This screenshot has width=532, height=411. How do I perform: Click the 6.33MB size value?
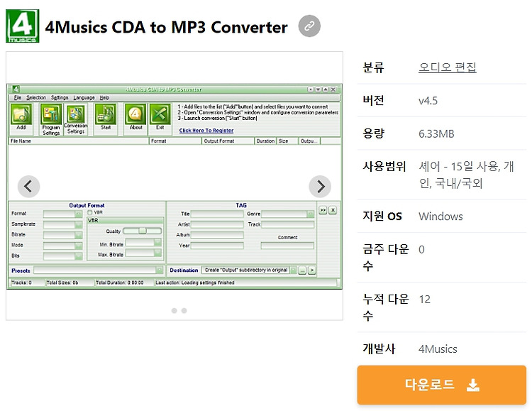click(436, 133)
